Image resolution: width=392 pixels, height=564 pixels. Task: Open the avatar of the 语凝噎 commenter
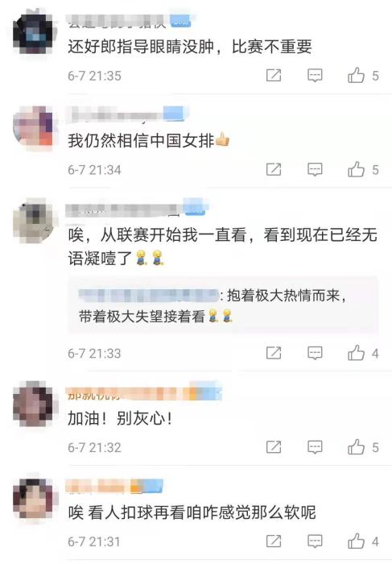point(34,219)
